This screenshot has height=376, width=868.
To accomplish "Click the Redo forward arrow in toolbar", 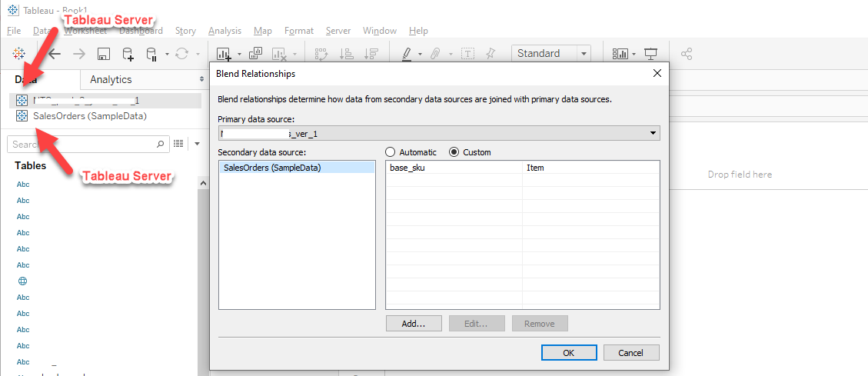I will click(79, 54).
